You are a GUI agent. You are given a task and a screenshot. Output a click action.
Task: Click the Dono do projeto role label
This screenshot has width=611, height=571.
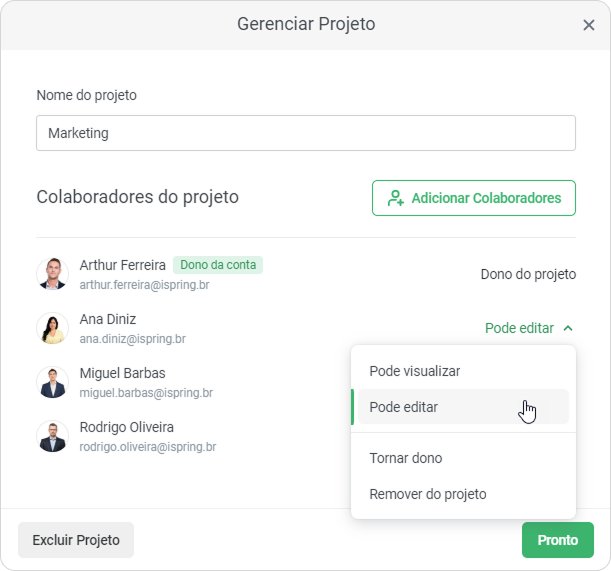click(528, 274)
